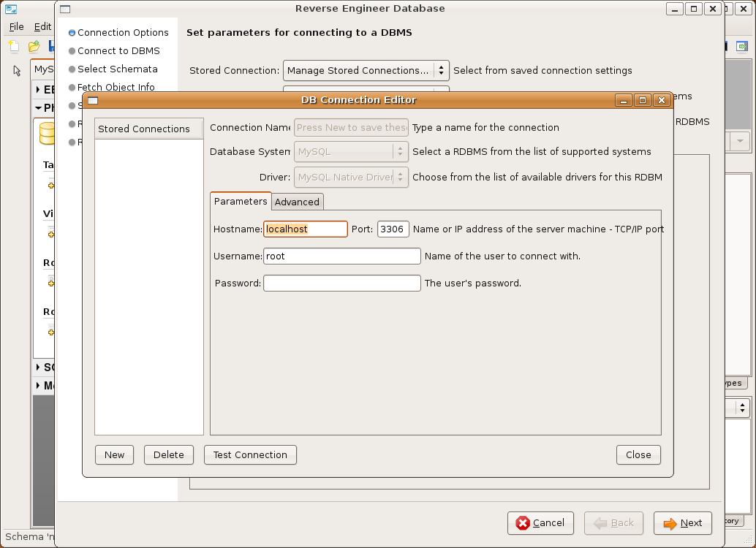
Task: Cancel the Reverse Engineer Database wizard
Action: [x=540, y=523]
